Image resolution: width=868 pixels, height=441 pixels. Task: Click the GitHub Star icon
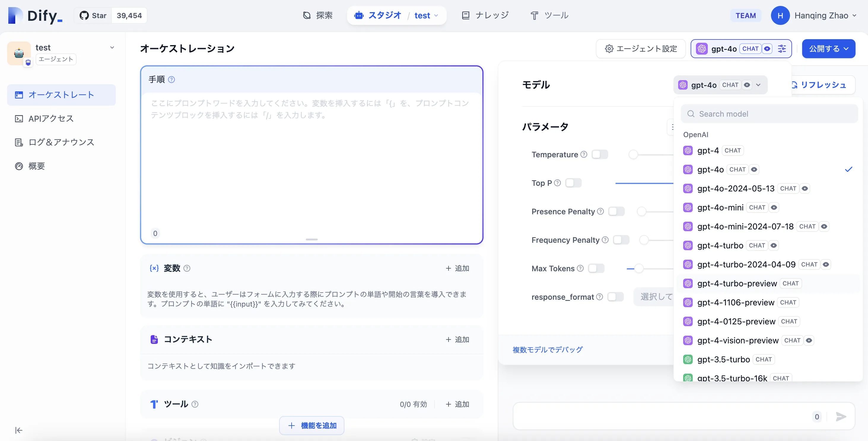coord(84,15)
